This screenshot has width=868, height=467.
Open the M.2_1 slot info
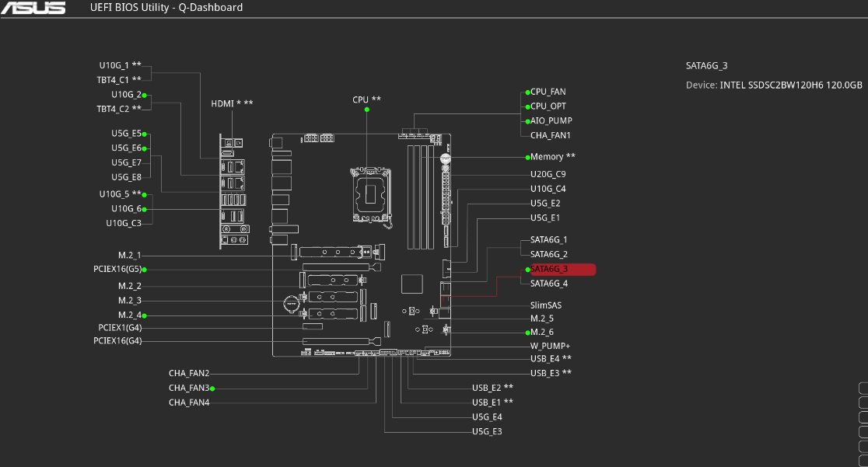pyautogui.click(x=130, y=255)
